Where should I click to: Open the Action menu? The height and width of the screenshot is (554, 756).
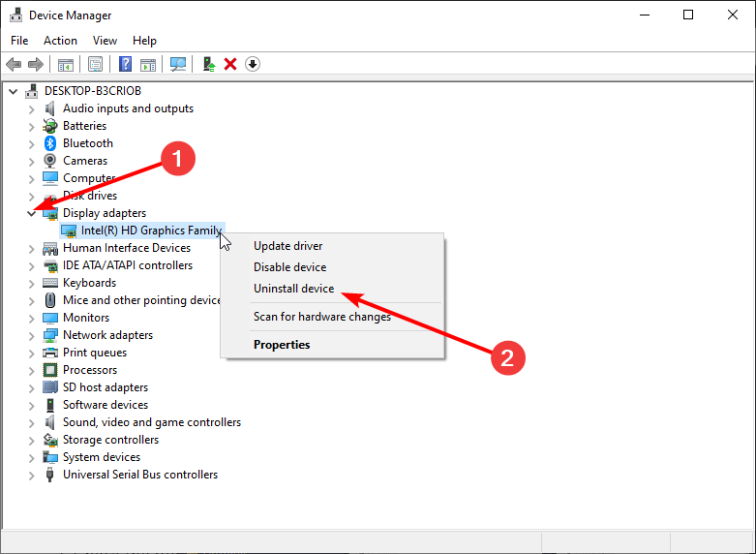[60, 41]
